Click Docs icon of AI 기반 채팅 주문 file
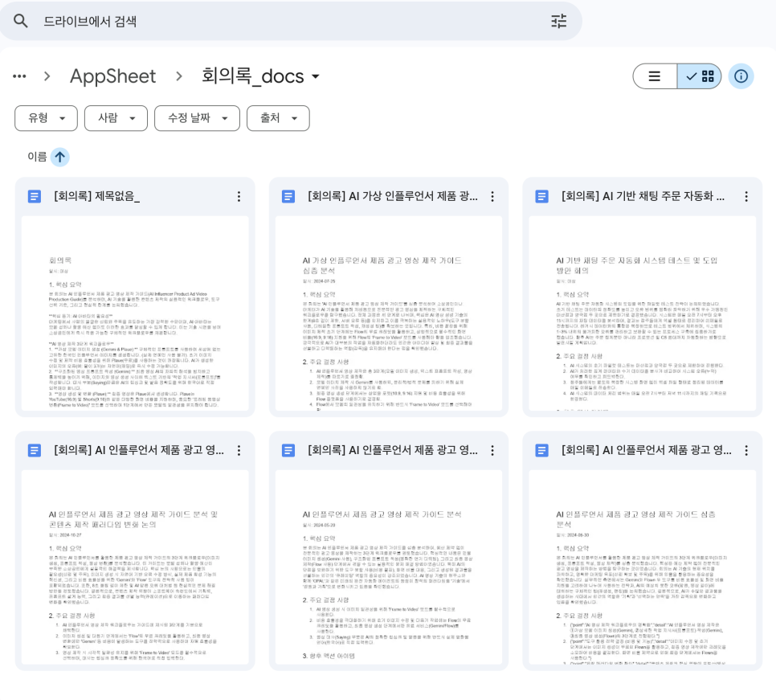Image resolution: width=776 pixels, height=700 pixels. [x=542, y=197]
